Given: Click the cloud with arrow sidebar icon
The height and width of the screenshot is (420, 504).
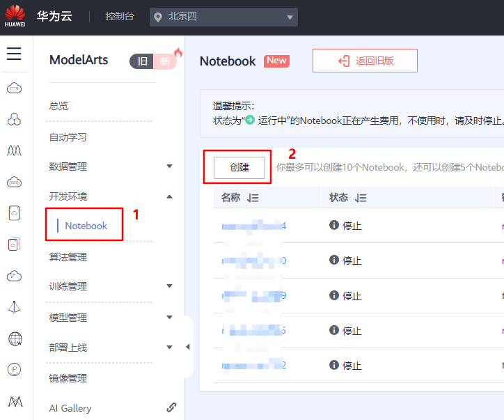Looking at the screenshot, I should 14,276.
